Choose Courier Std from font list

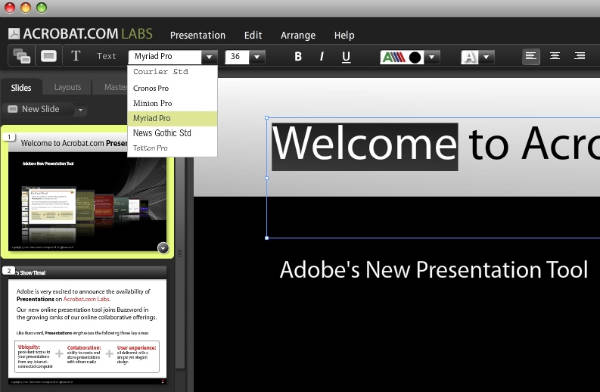tap(172, 72)
